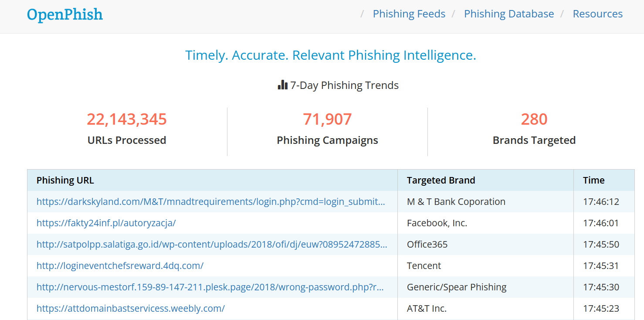Click the Phishing URL column header
This screenshot has height=320, width=644.
coord(65,180)
